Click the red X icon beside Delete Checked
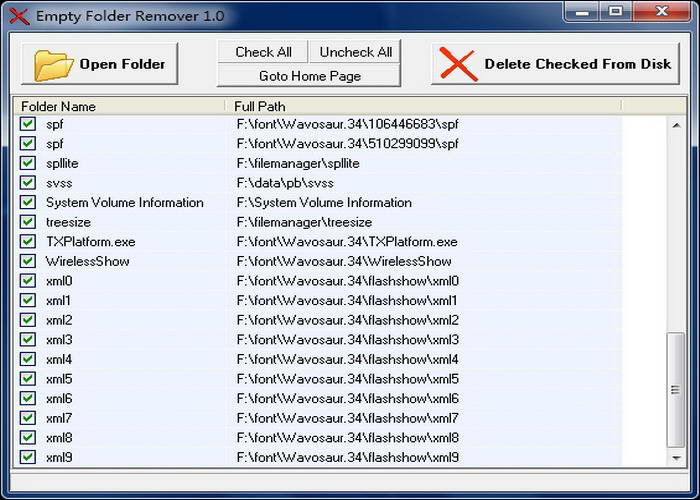This screenshot has width=700, height=500. coord(458,64)
